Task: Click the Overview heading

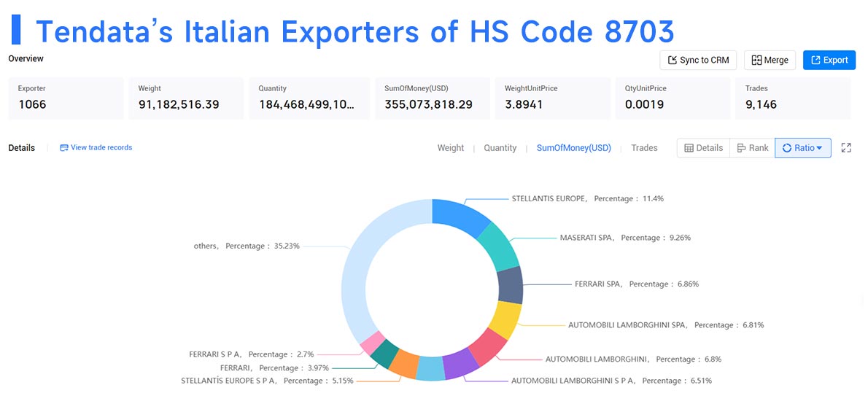Action: pos(26,58)
